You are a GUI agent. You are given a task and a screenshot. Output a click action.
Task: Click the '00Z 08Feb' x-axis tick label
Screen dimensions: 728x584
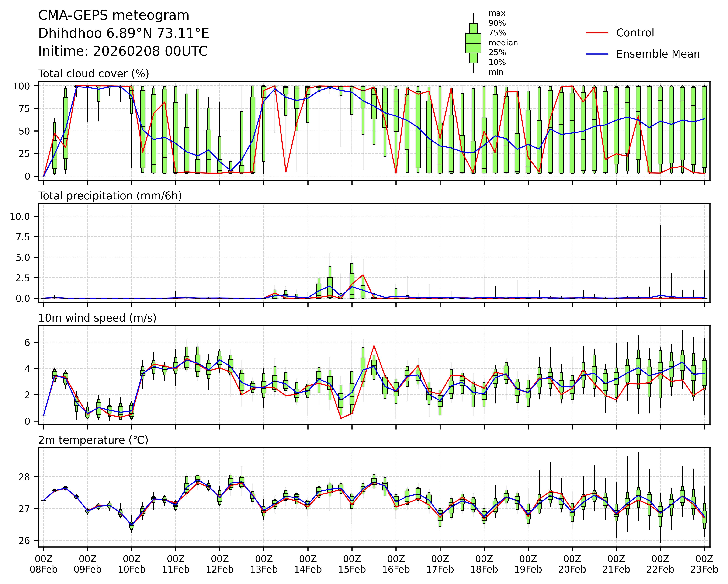click(x=44, y=564)
